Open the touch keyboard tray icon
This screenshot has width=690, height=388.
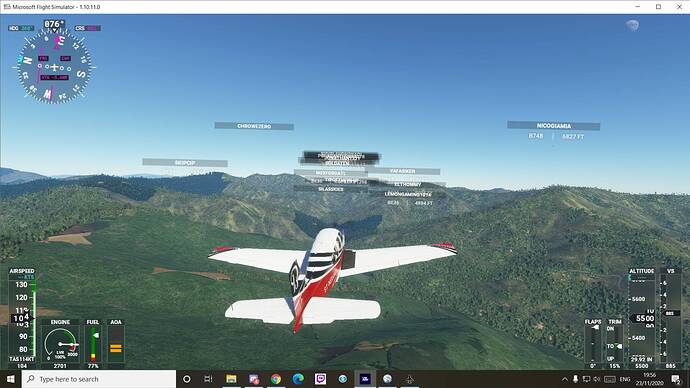point(610,379)
